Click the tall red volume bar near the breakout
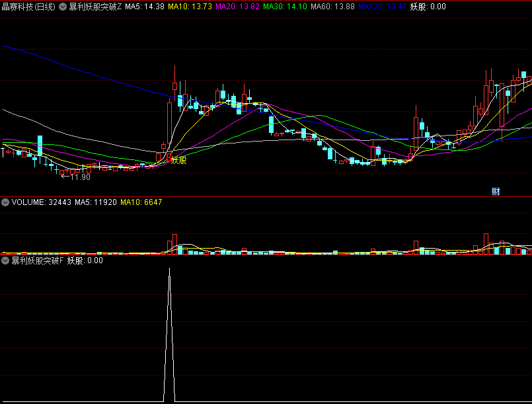The height and width of the screenshot is (404, 532). click(x=174, y=244)
